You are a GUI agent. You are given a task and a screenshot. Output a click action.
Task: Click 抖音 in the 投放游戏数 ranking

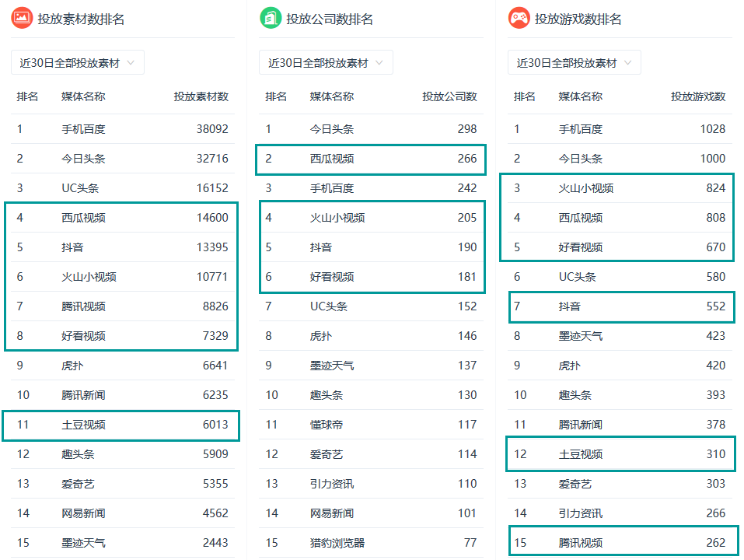pos(569,306)
